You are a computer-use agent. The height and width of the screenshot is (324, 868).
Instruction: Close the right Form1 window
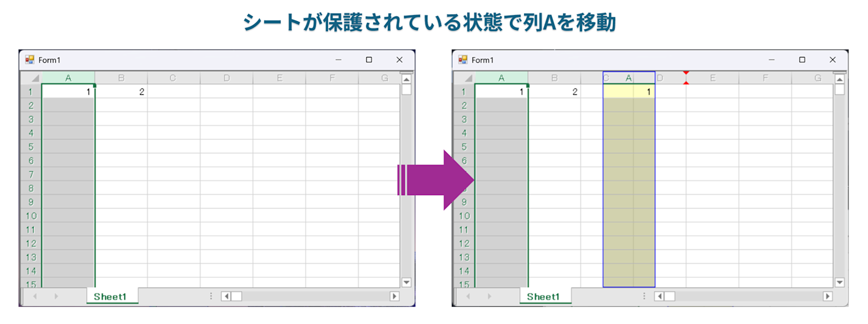point(832,60)
